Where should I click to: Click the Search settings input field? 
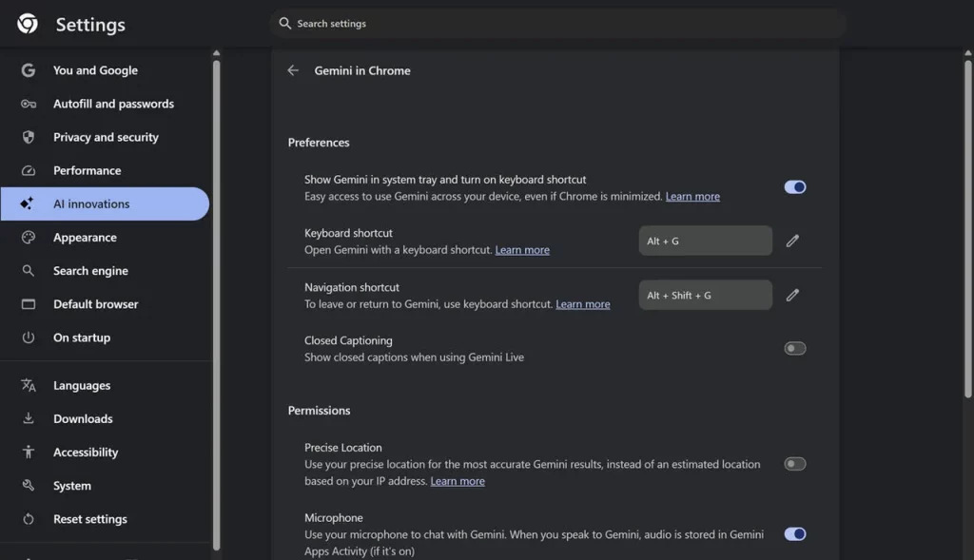[x=561, y=23]
